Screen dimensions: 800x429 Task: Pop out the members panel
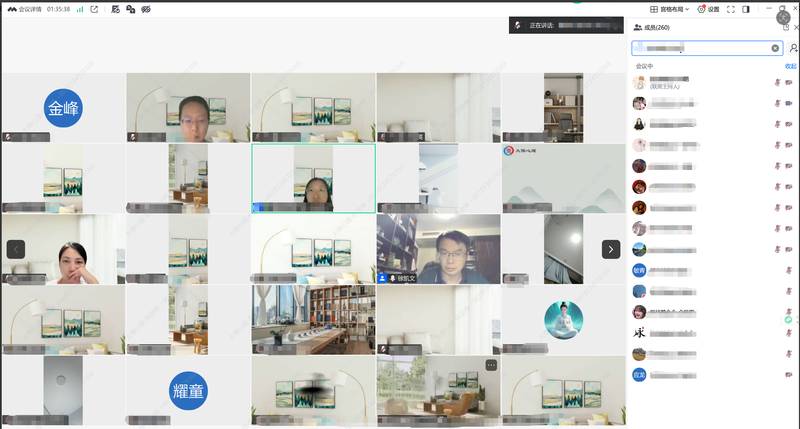click(786, 28)
